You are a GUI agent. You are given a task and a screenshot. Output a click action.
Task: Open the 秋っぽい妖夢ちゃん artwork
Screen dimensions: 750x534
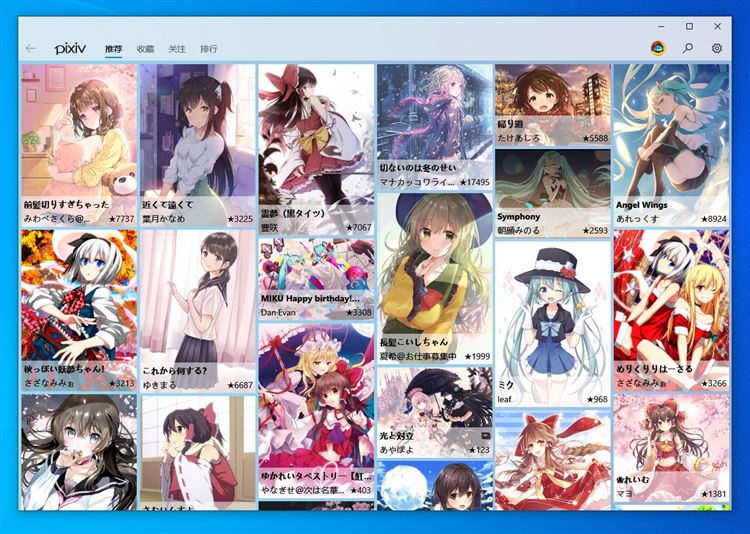[79, 311]
